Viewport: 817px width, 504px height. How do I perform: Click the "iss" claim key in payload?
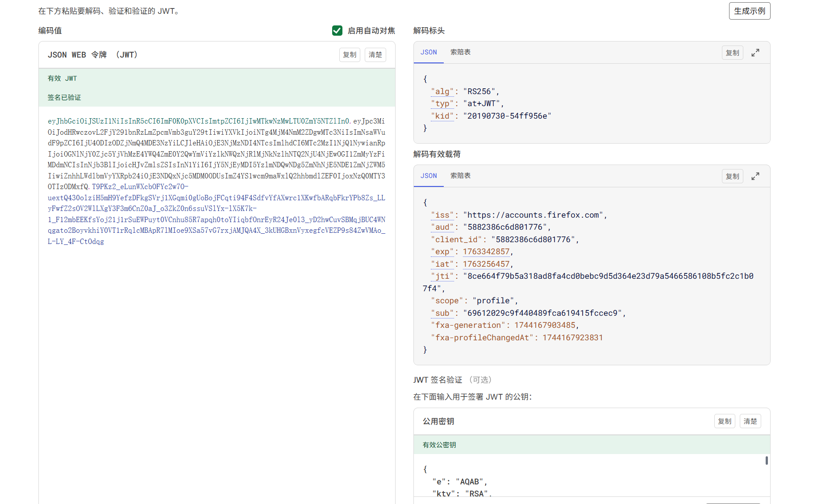(x=442, y=215)
